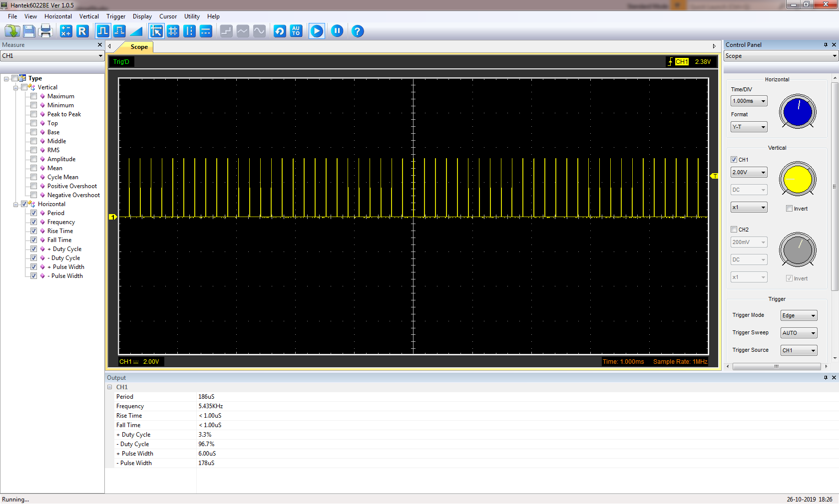839x504 pixels.
Task: Check the Peak to Peak measurement box
Action: (33, 114)
